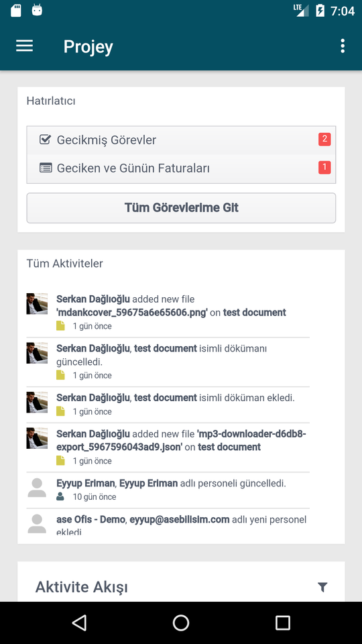Open the three-dot overflow menu
The image size is (362, 644).
coord(343,46)
